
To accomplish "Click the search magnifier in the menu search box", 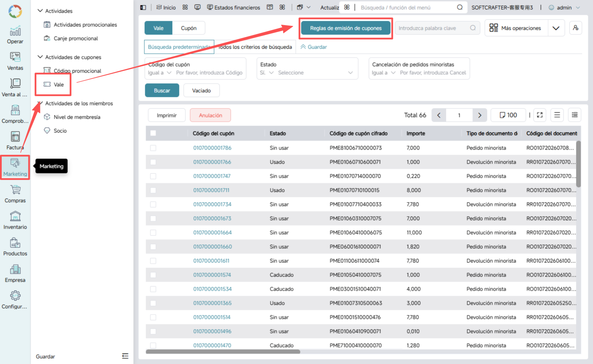I will [x=460, y=7].
